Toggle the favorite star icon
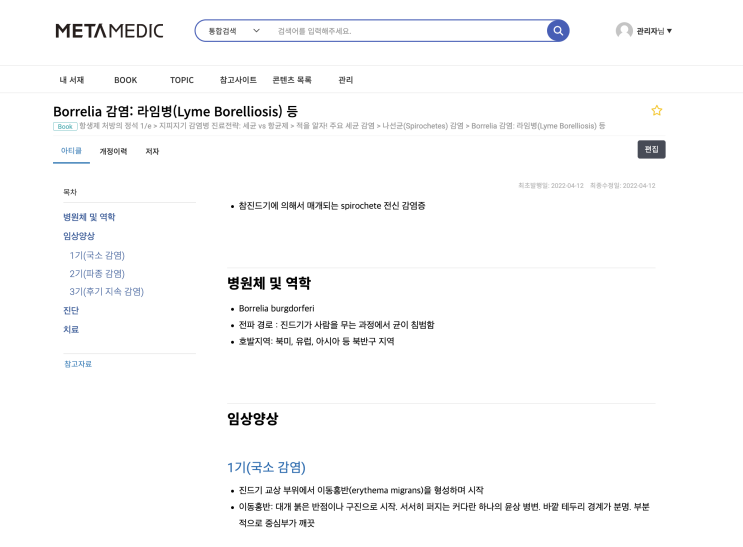Screen dimensions: 743x547 click(656, 110)
